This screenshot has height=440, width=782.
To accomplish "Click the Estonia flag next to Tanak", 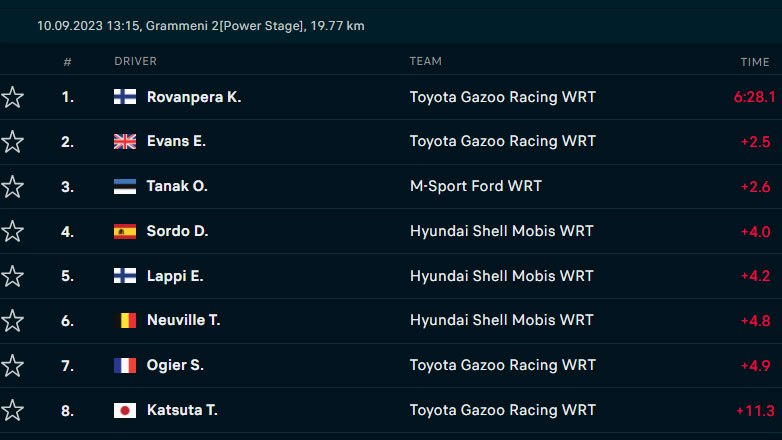I will [125, 187].
